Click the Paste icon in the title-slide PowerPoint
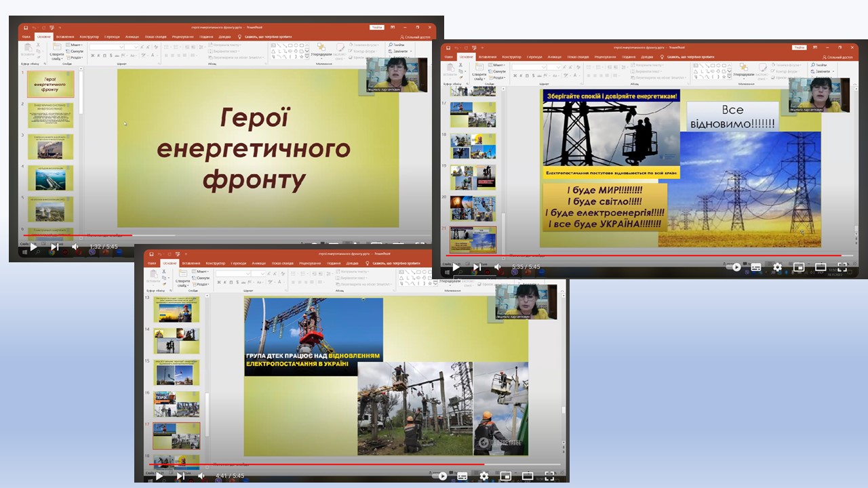This screenshot has width=868, height=488. (28, 49)
